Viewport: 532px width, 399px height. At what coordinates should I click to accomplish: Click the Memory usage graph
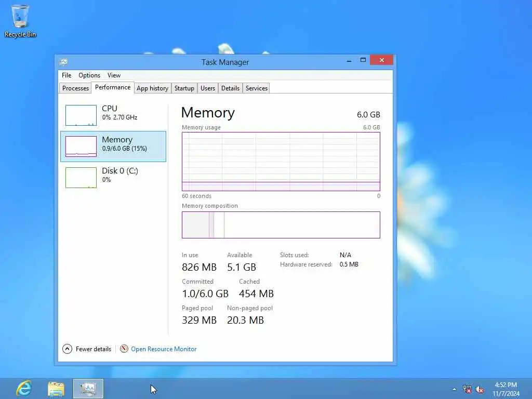pos(281,162)
